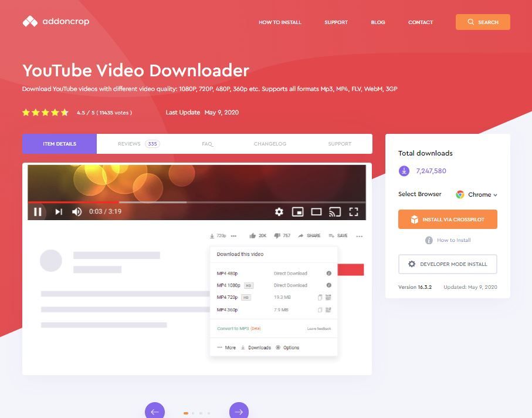532x418 pixels.
Task: Skip to next video icon
Action: [x=59, y=212]
